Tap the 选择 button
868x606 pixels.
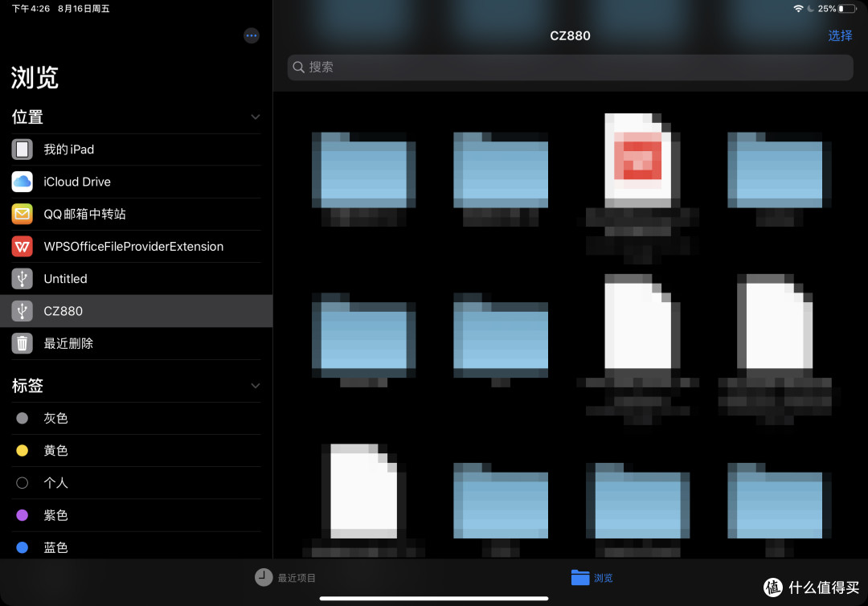tap(840, 35)
